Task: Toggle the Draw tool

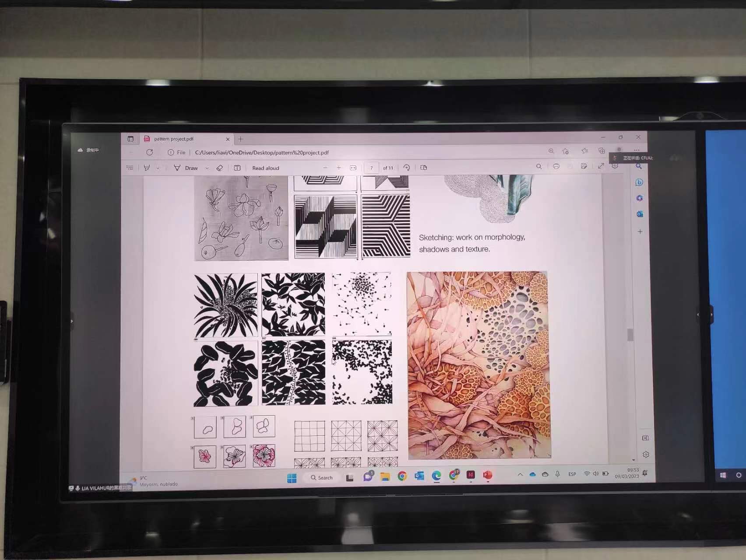Action: point(186,168)
